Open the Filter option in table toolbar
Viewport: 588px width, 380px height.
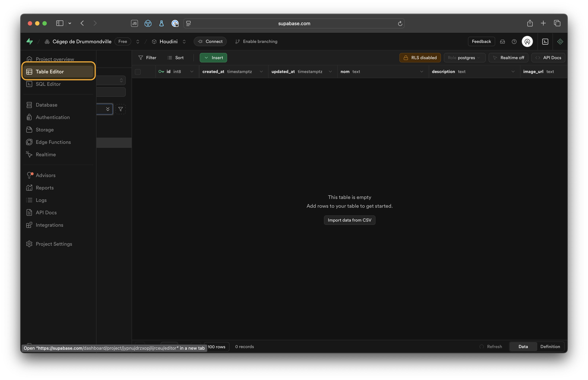(x=147, y=57)
